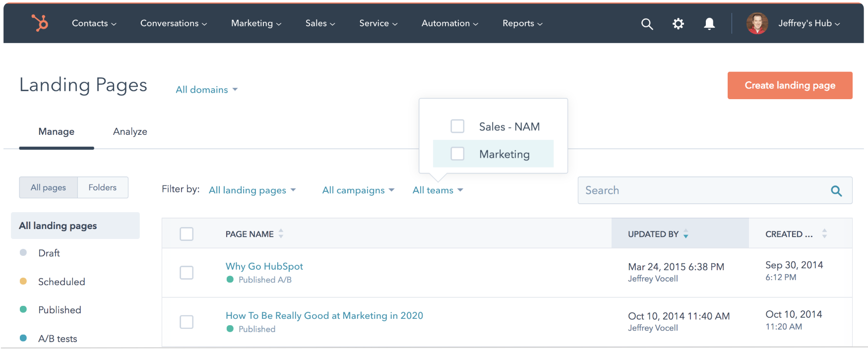Check the Marketing team checkbox

click(x=457, y=154)
